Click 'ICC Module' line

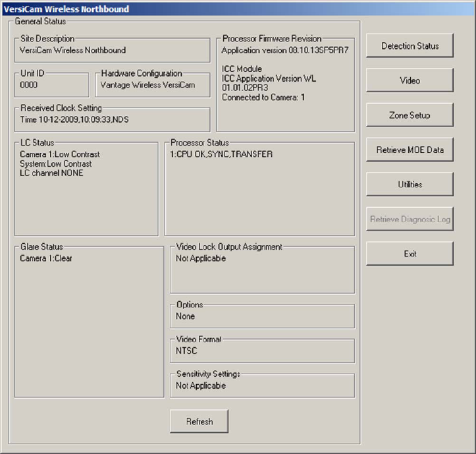pyautogui.click(x=242, y=69)
